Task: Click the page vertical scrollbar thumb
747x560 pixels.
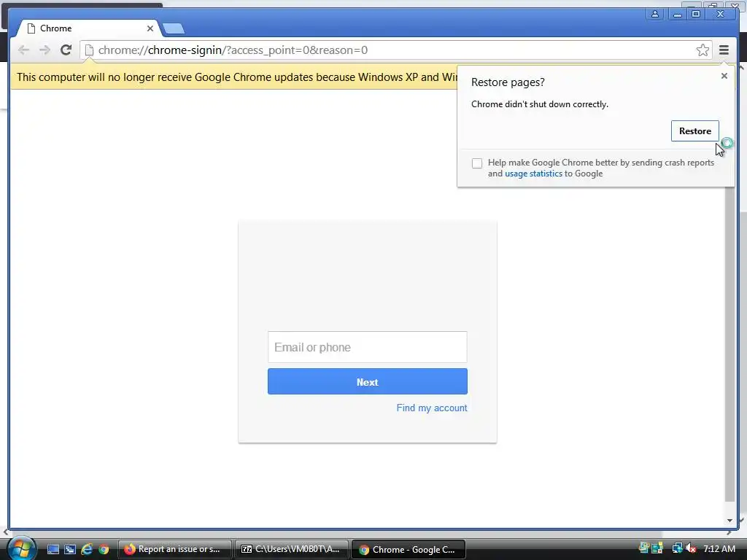Action: (729, 344)
